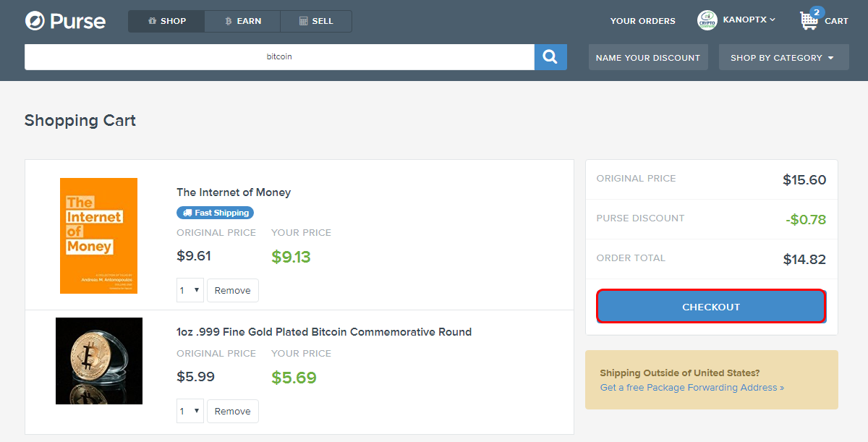Expand the KANOPTX account menu
Screen dimensions: 868x442
(x=749, y=20)
